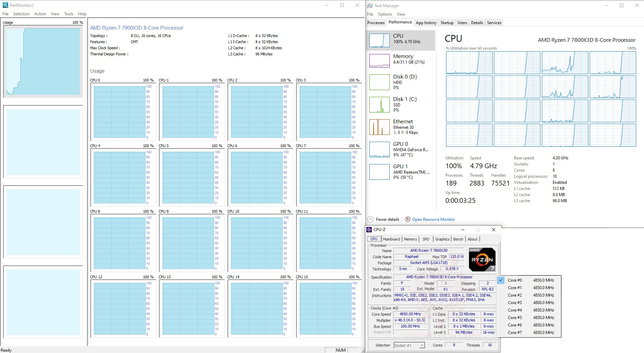This screenshot has width=644, height=353.
Task: Click the CPU 5 usage graph in PerfMonitor2
Action: (x=191, y=177)
